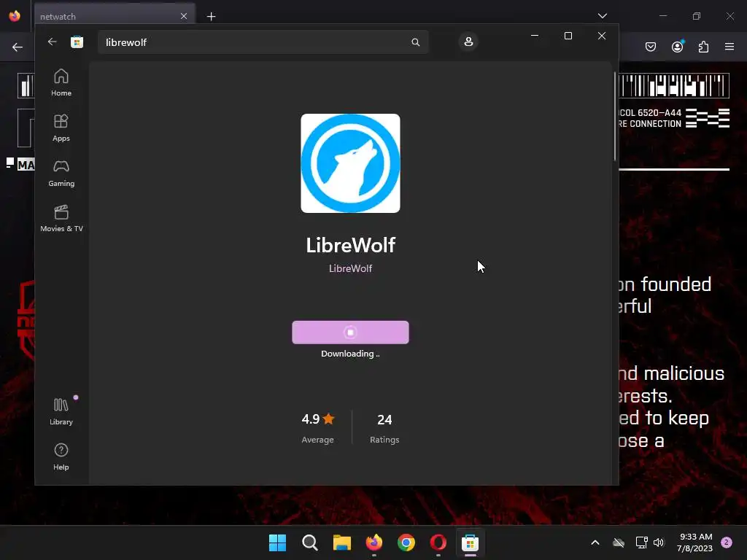The width and height of the screenshot is (747, 560).
Task: Click the Store page vertical scrollbar
Action: pyautogui.click(x=614, y=116)
